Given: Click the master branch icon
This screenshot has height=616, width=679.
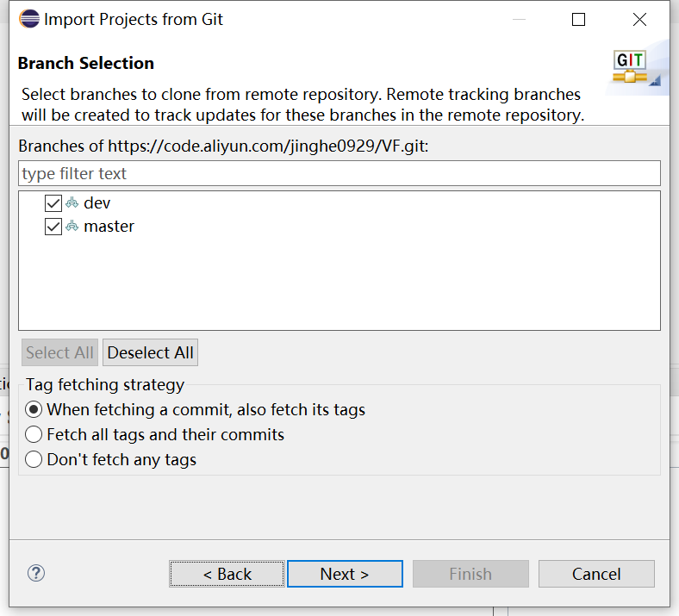Looking at the screenshot, I should (x=72, y=227).
